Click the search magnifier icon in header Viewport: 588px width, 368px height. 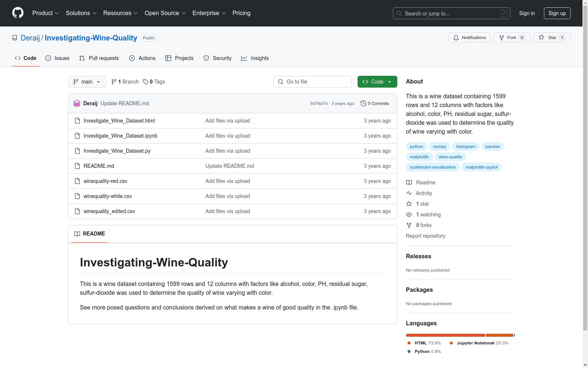click(399, 13)
